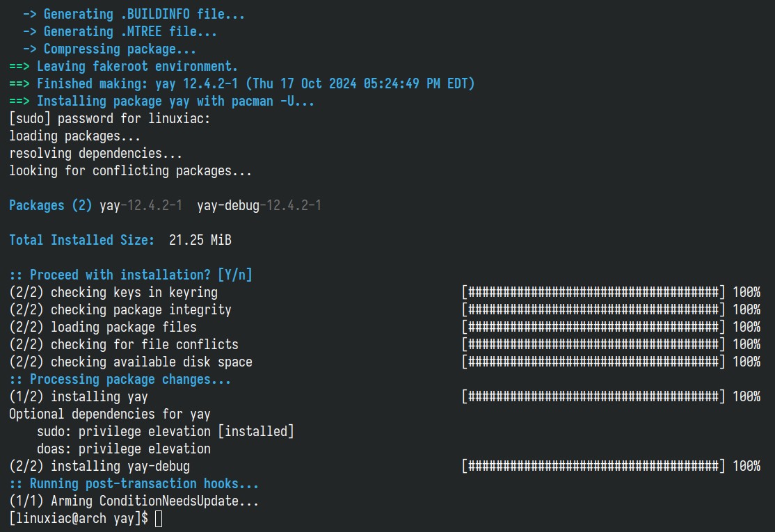Click the 'Packages (2)' heading text
Viewport: 775px width, 532px height.
tap(50, 205)
